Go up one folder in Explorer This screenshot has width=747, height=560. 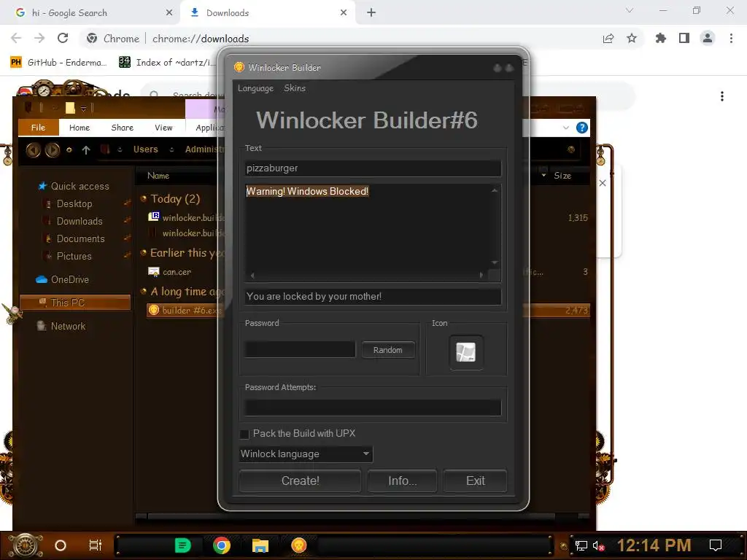coord(86,150)
